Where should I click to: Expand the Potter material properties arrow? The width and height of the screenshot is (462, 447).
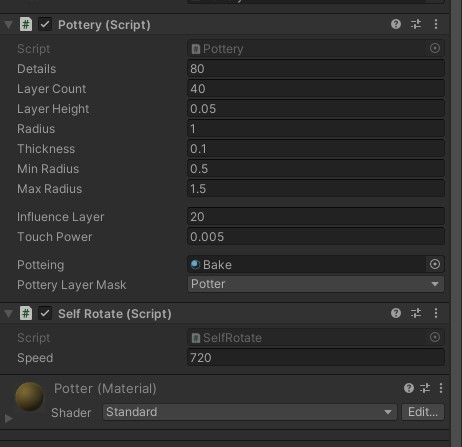coord(9,418)
